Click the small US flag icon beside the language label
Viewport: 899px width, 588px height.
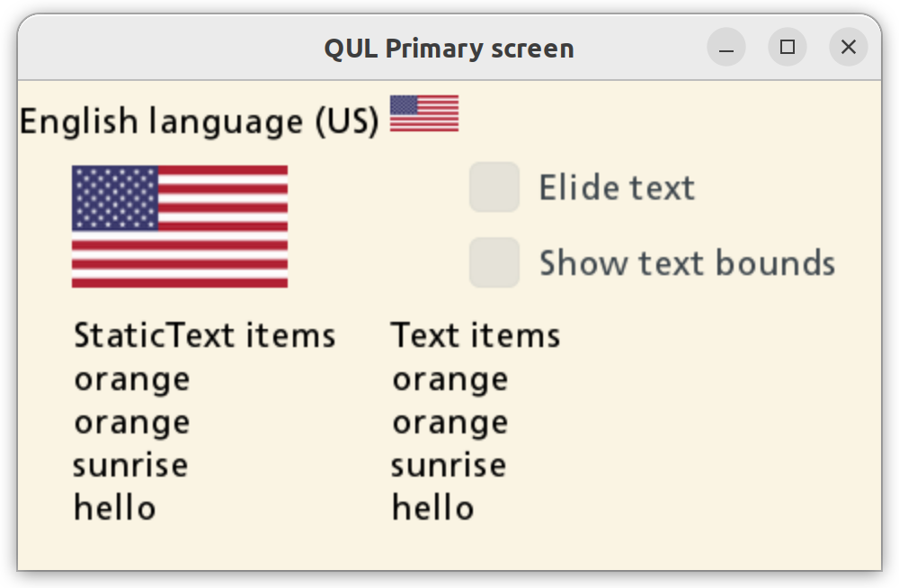coord(423,113)
